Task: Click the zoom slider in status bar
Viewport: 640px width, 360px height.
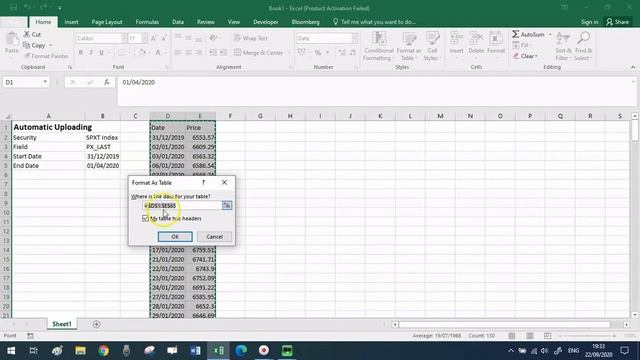Action: click(x=587, y=336)
